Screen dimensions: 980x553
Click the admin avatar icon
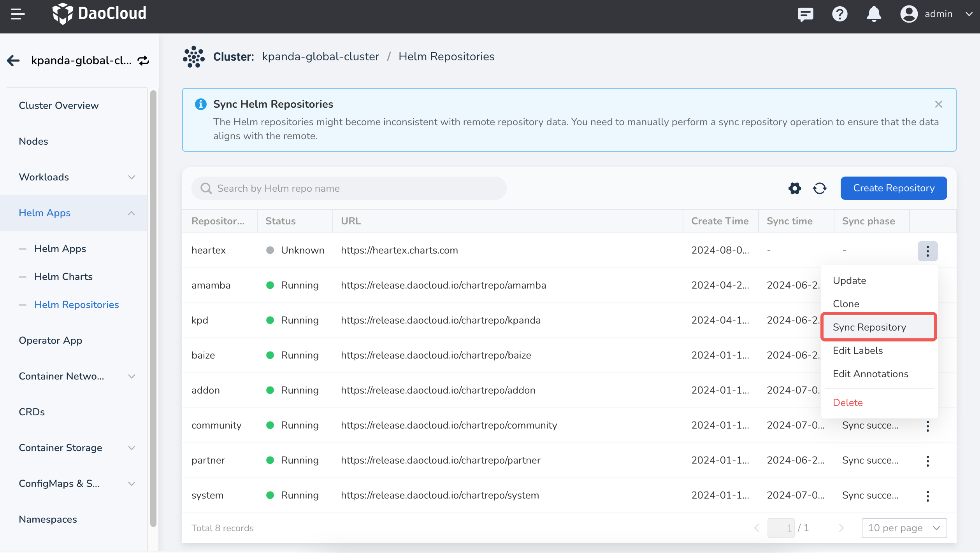pyautogui.click(x=908, y=14)
